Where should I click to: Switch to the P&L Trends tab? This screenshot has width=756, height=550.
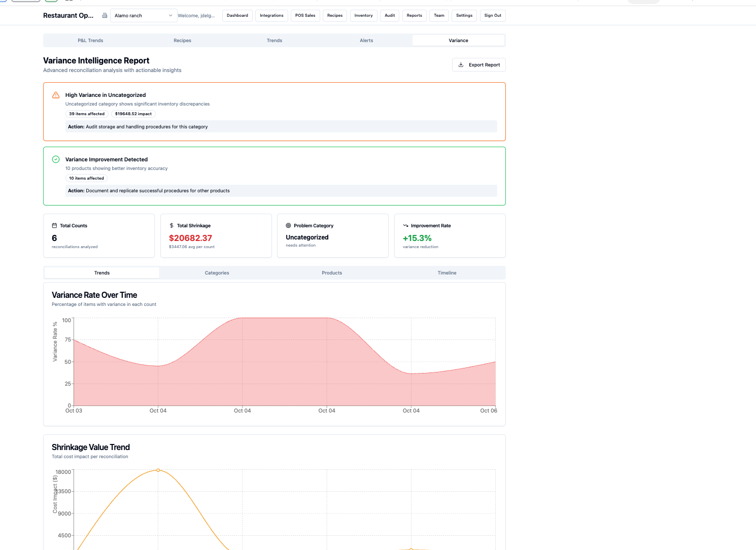click(90, 41)
